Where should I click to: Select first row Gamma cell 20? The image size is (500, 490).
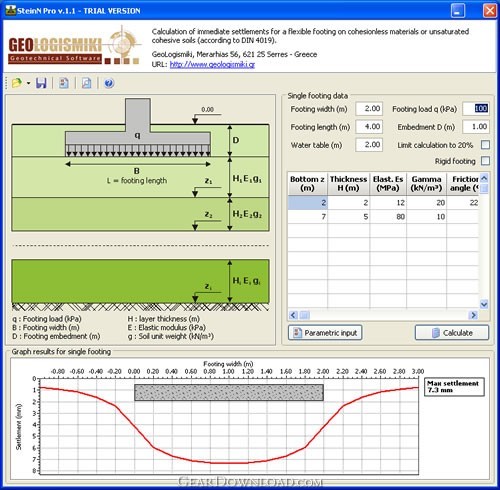click(x=426, y=203)
